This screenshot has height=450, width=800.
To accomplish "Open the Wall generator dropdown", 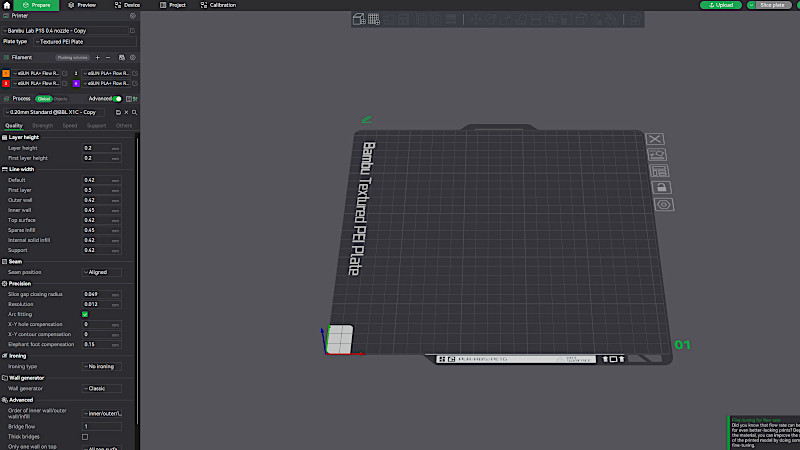I will pos(102,388).
